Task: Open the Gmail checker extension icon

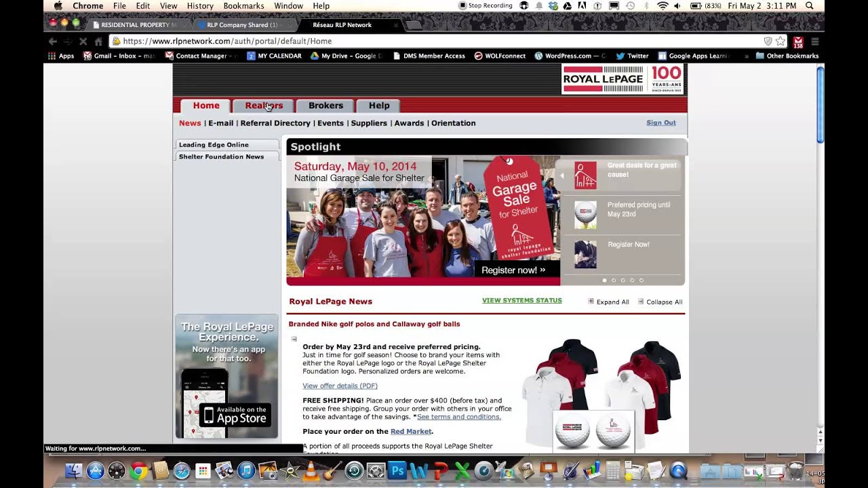Action: click(x=798, y=42)
